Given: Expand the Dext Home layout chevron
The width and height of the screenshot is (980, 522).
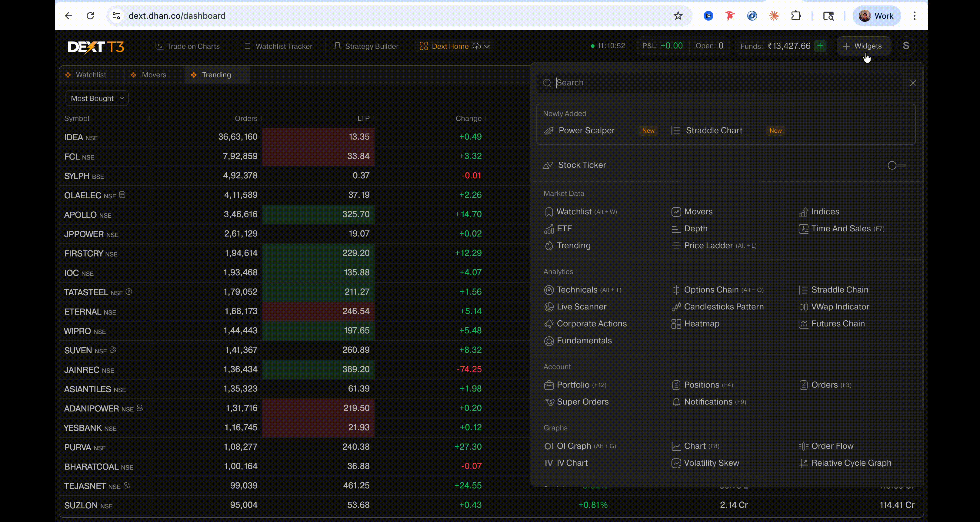Looking at the screenshot, I should coord(487,46).
